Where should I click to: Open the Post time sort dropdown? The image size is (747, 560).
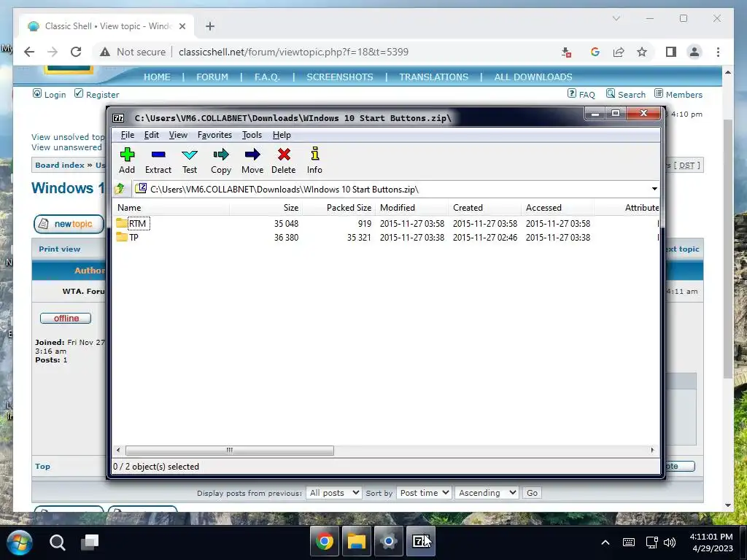coord(425,493)
